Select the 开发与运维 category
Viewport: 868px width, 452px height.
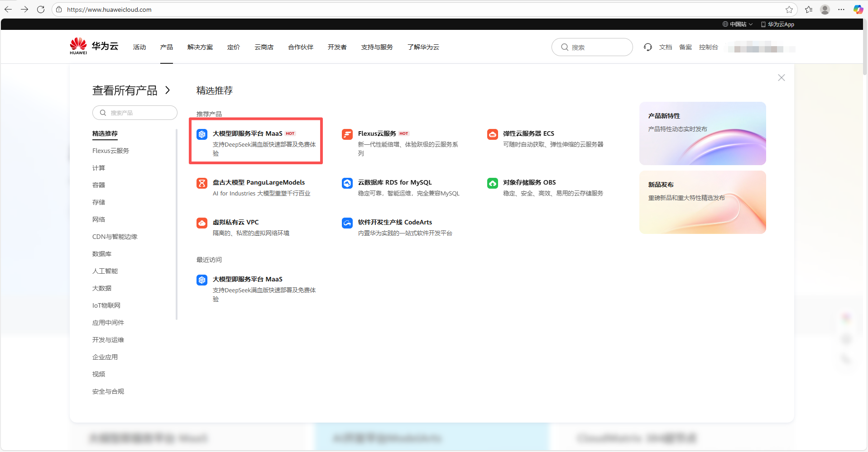[x=108, y=340]
